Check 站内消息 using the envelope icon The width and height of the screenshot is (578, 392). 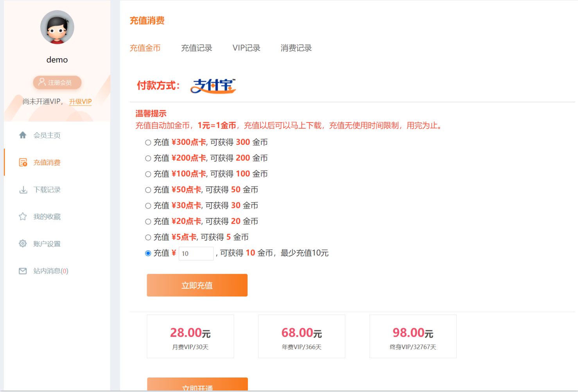23,270
